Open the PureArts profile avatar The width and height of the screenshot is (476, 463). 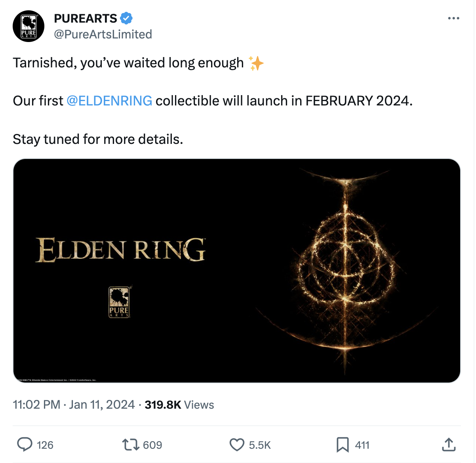29,26
